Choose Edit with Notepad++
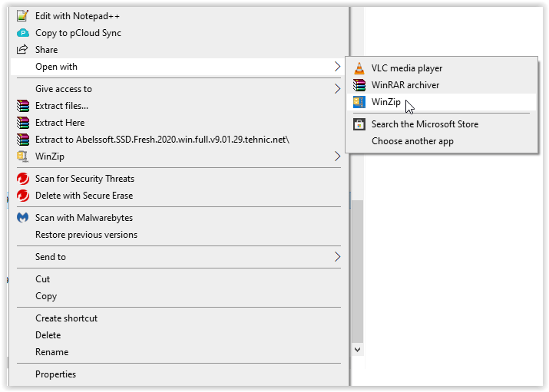Image resolution: width=549 pixels, height=392 pixels. tap(177, 16)
